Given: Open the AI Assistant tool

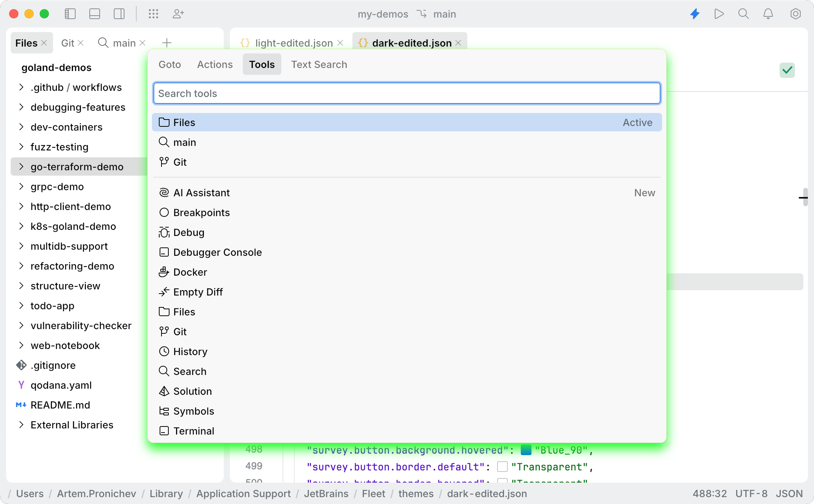Looking at the screenshot, I should click(x=201, y=193).
